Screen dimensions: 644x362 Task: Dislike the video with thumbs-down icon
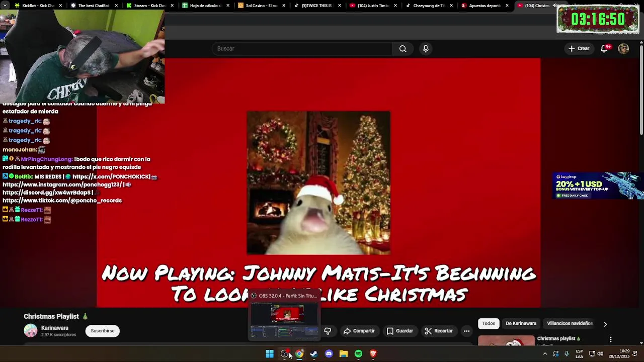coord(328,331)
